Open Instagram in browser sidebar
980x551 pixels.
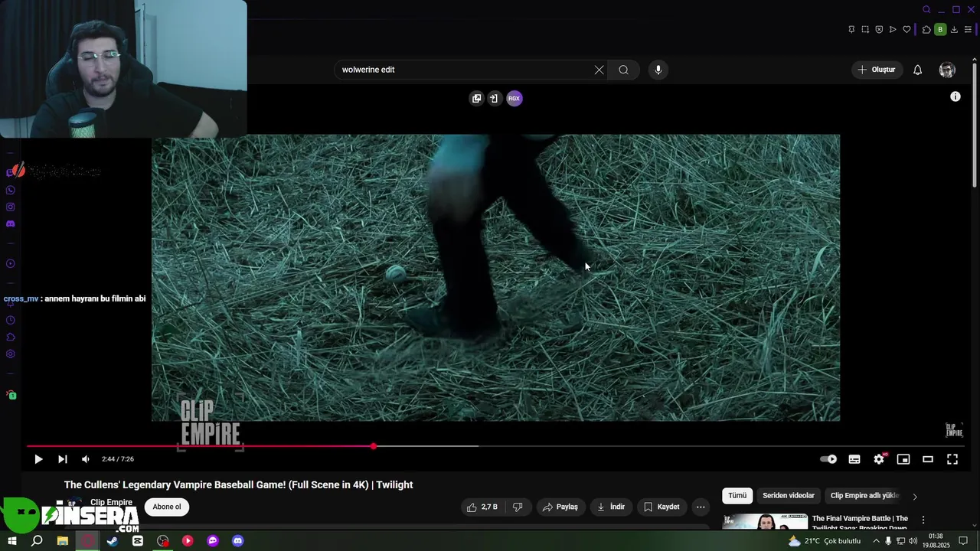[11, 207]
